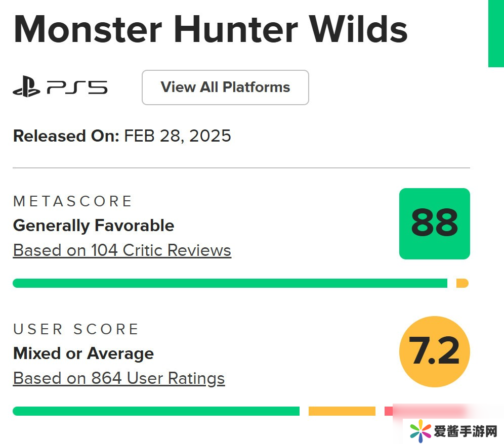Click the yellow 7.2 user score circle
The image size is (504, 444).
(434, 351)
